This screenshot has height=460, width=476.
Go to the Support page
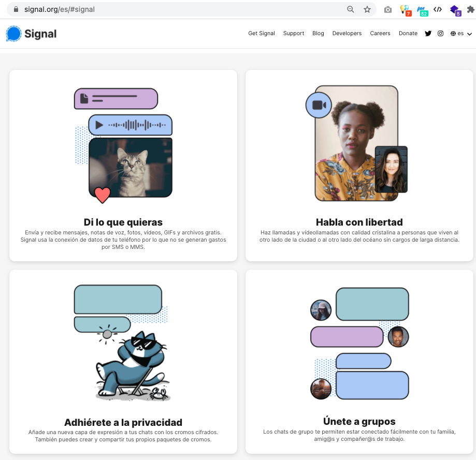pos(294,34)
